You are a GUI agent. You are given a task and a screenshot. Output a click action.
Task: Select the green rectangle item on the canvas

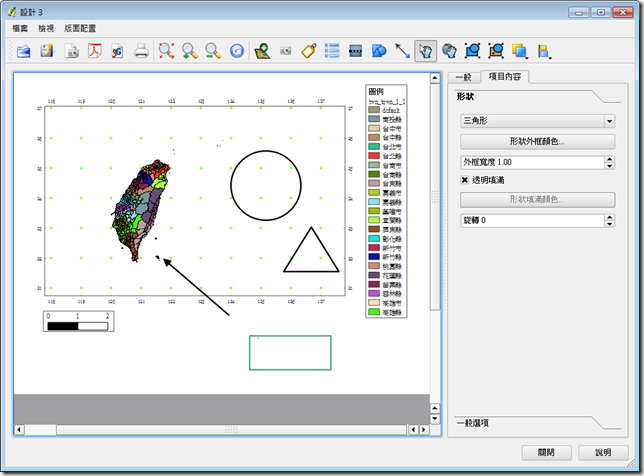(290, 353)
